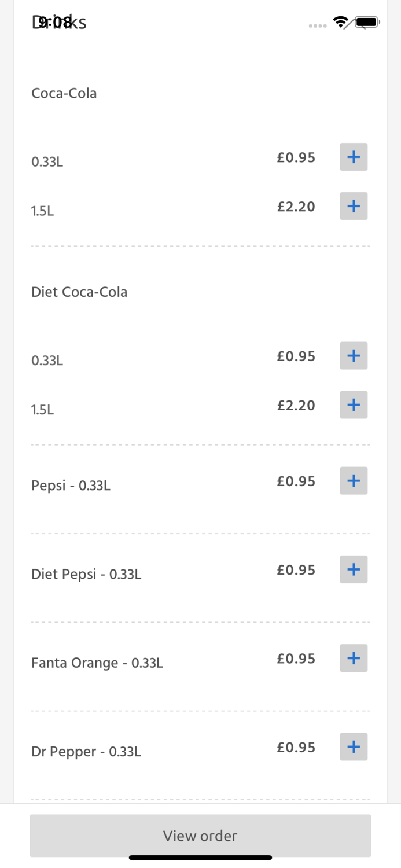Tap the Pepsi - 0.33L item name
This screenshot has height=868, width=401.
click(x=71, y=485)
